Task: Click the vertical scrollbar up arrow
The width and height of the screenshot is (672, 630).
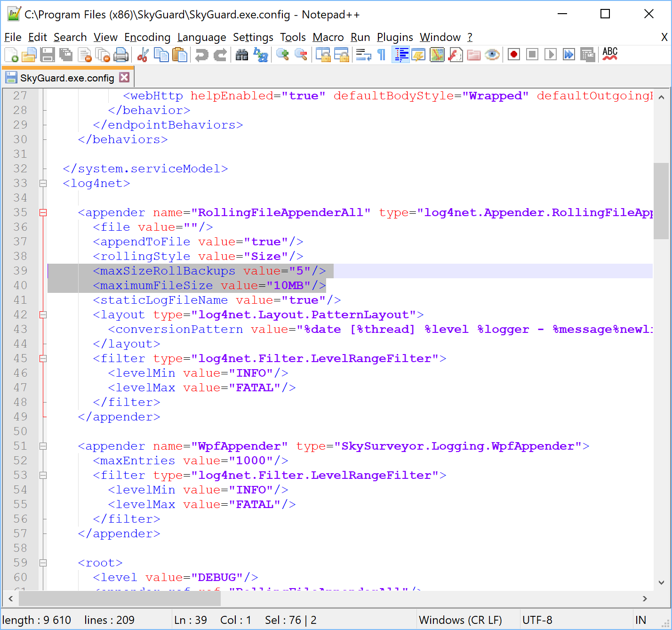Action: pyautogui.click(x=661, y=97)
